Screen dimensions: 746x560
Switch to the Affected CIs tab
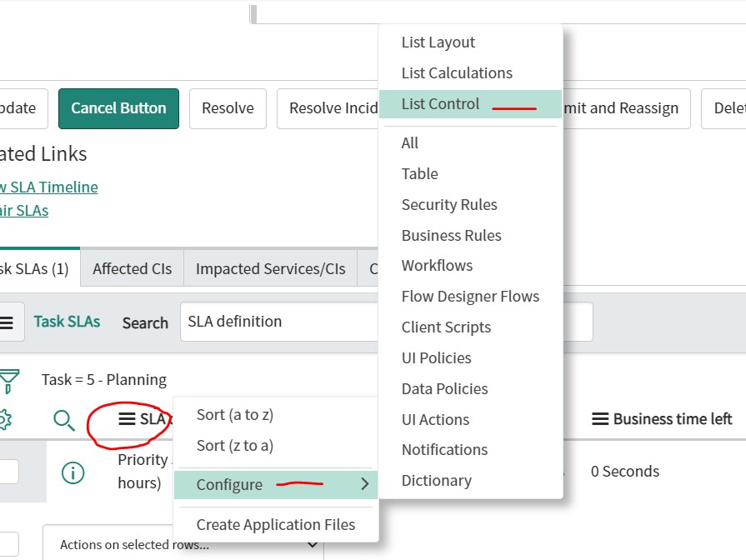click(131, 268)
